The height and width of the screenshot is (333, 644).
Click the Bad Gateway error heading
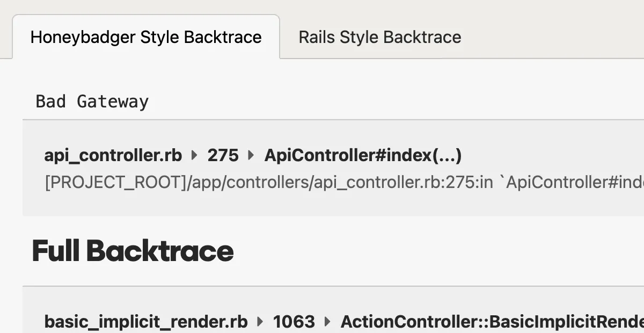coord(92,102)
